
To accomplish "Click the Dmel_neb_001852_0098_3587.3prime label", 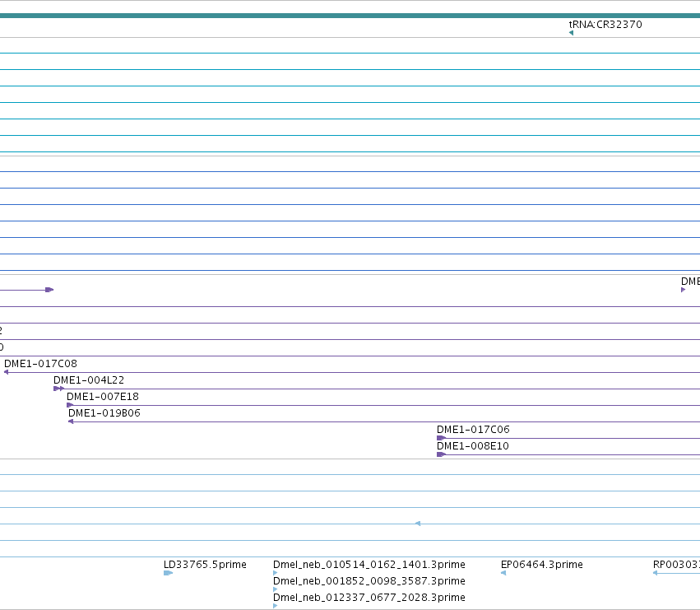I will pos(369,581).
